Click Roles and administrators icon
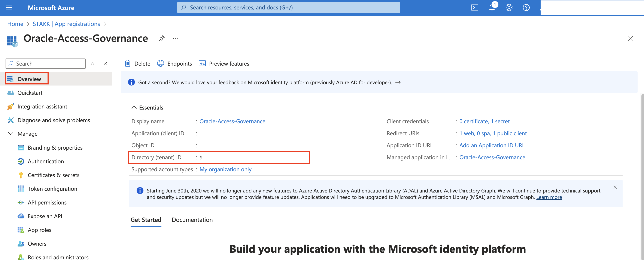This screenshot has height=260, width=644. point(21,257)
